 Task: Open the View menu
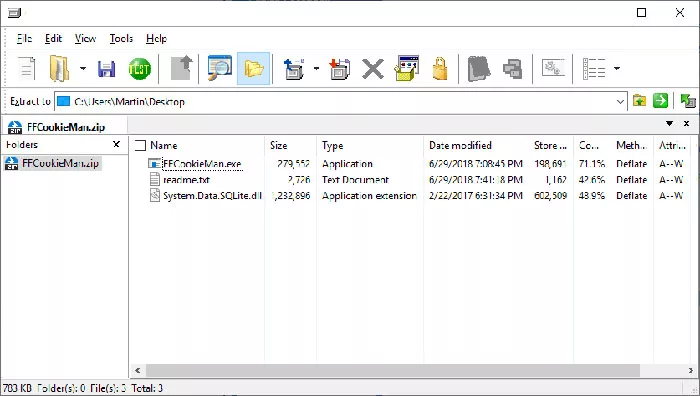coord(85,39)
